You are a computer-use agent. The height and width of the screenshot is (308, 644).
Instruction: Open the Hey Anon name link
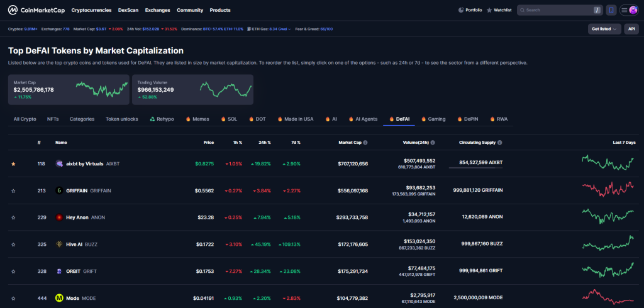click(77, 217)
